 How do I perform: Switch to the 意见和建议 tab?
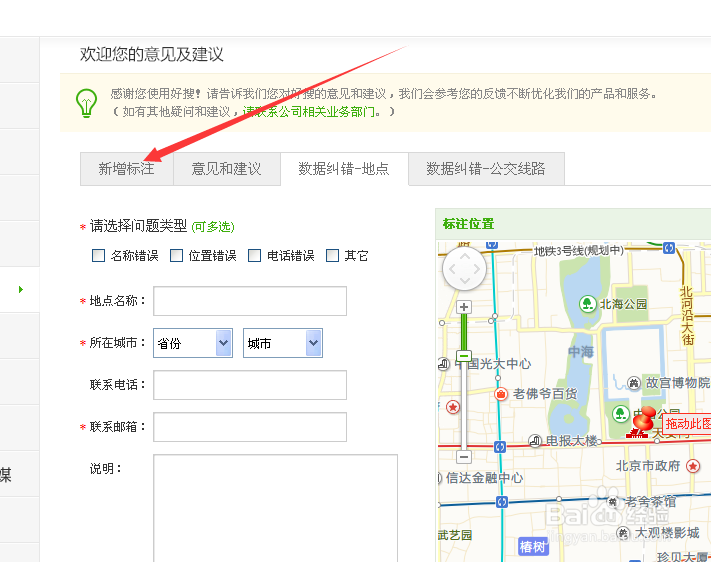pyautogui.click(x=227, y=169)
